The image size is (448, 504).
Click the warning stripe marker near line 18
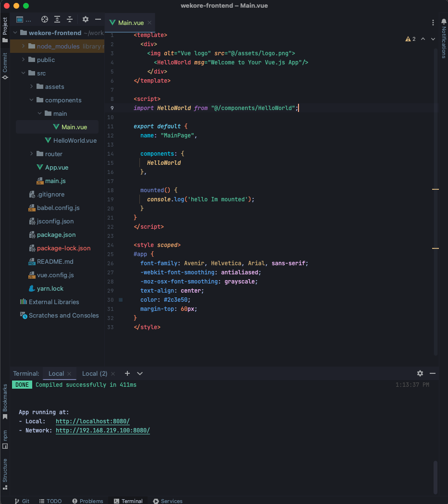(436, 189)
